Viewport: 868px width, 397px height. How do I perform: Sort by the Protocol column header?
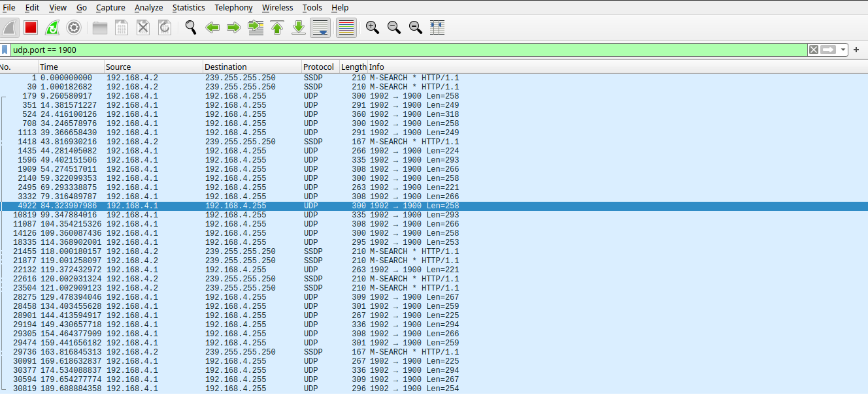(320, 67)
